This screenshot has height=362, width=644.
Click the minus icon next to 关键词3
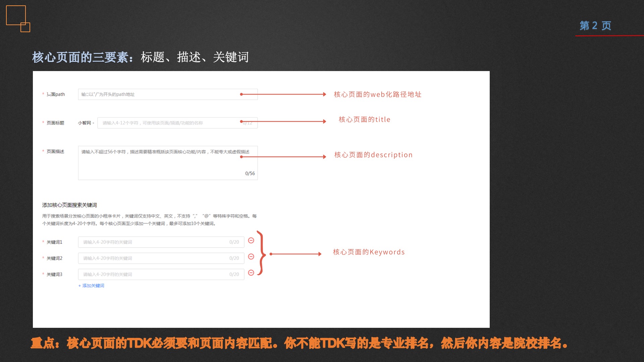click(251, 273)
